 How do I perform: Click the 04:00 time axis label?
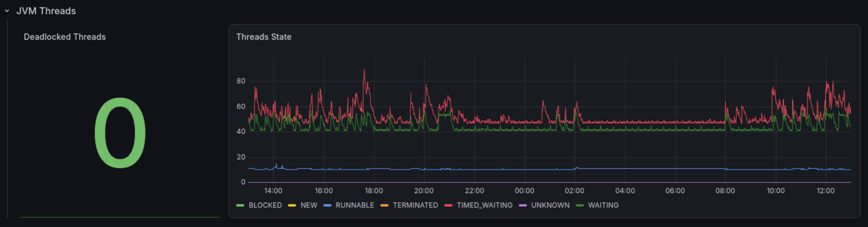tap(625, 191)
